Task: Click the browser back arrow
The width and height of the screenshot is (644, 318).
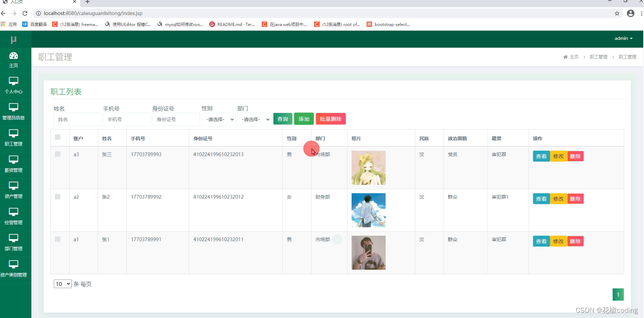Action: [4, 13]
